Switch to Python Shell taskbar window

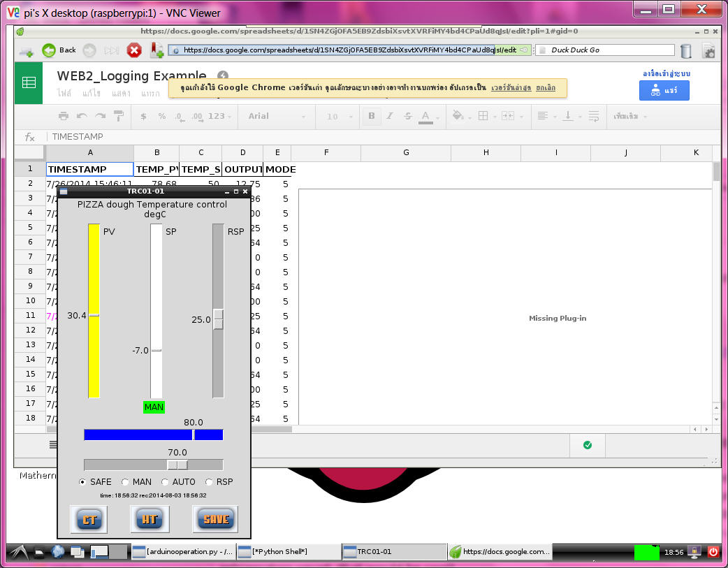pyautogui.click(x=288, y=552)
